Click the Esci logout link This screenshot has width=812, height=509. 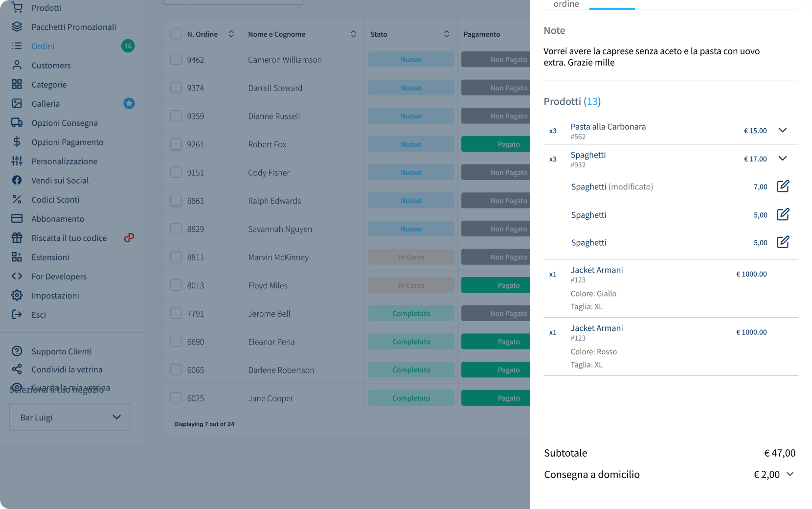tap(39, 315)
